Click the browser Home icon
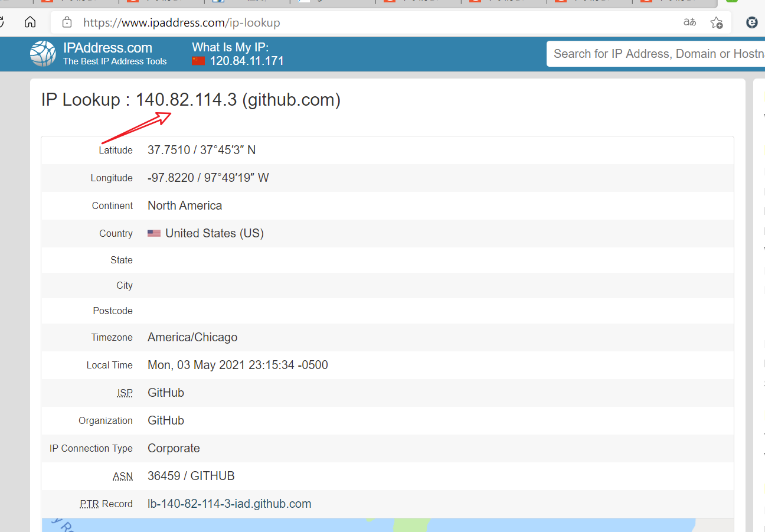The image size is (765, 532). point(30,22)
